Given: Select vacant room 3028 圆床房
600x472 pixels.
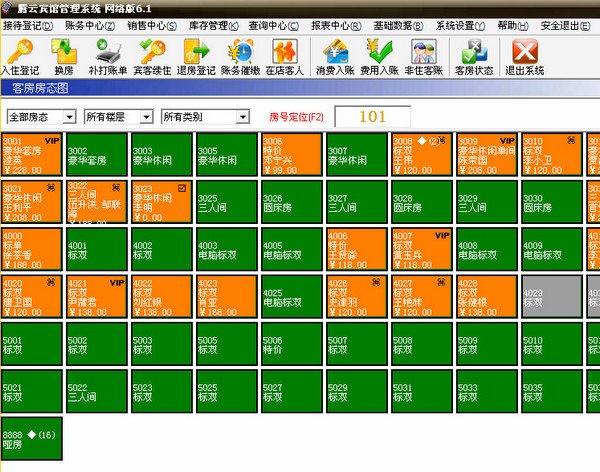Looking at the screenshot, I should click(422, 202).
